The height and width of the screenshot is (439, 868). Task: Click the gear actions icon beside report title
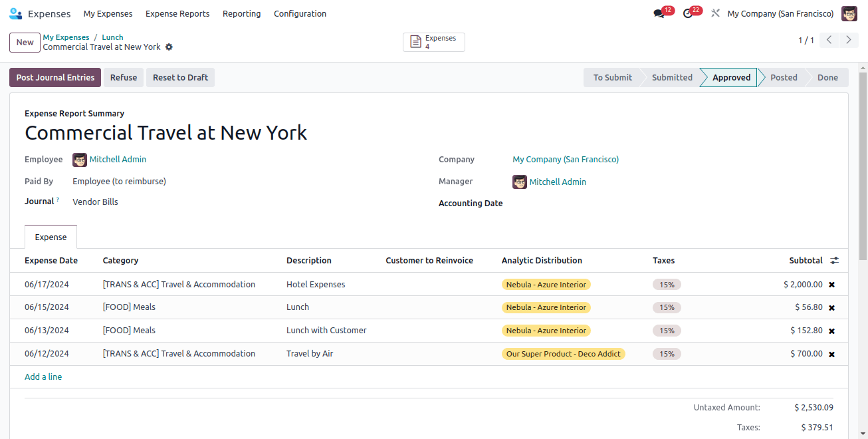point(169,47)
